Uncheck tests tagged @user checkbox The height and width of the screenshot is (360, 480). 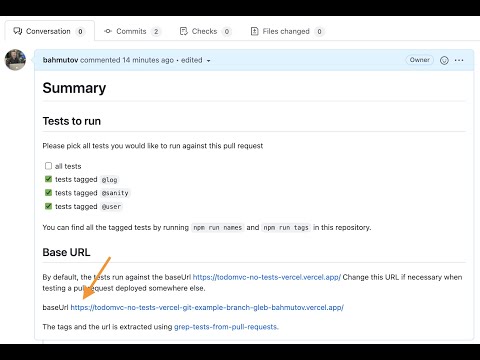pos(48,206)
